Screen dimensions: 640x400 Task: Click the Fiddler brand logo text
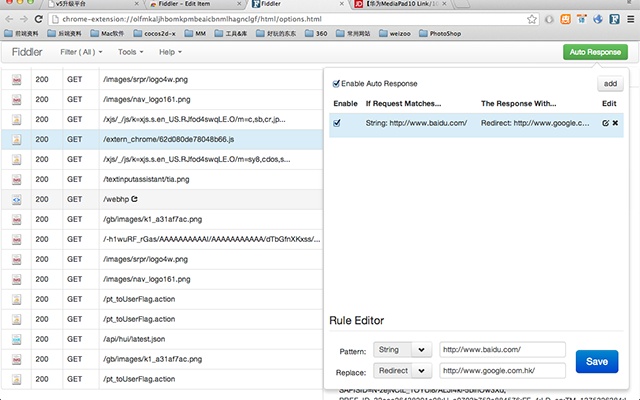[x=27, y=52]
